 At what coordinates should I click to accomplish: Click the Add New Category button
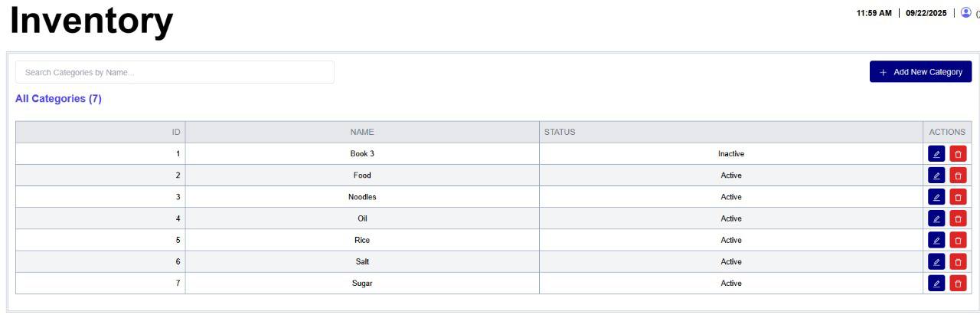tap(920, 72)
